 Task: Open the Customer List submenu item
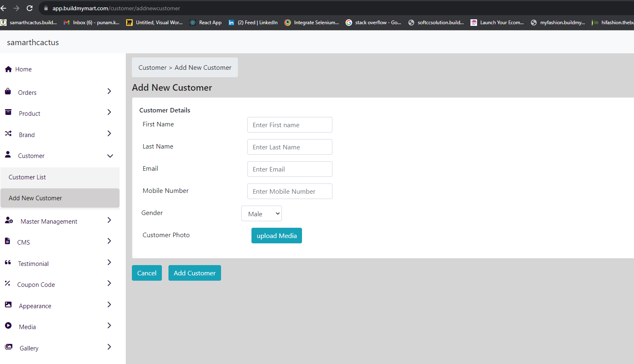pos(60,177)
